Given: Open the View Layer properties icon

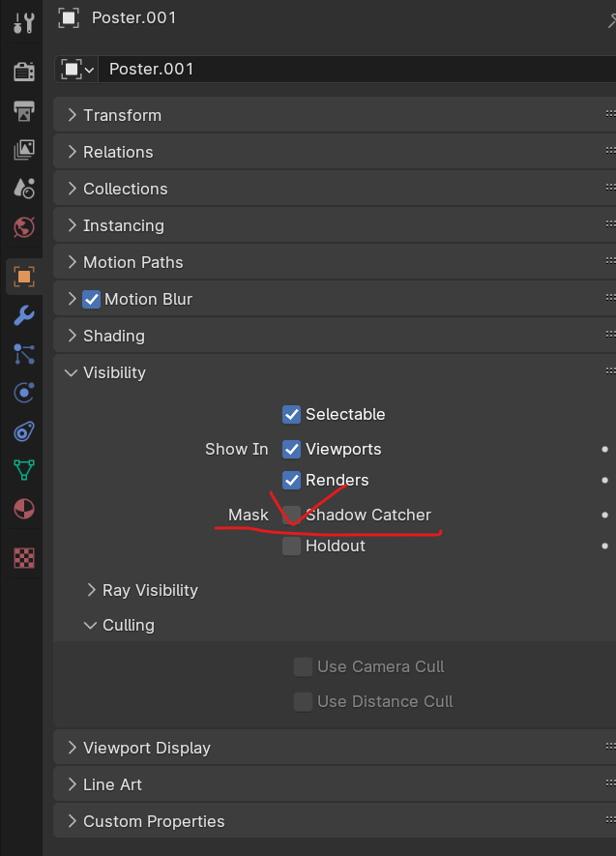Looking at the screenshot, I should point(24,150).
